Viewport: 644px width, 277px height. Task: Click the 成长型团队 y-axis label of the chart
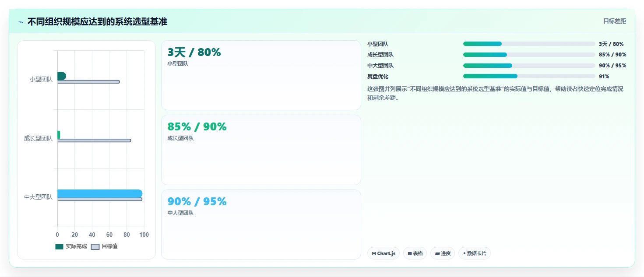38,138
